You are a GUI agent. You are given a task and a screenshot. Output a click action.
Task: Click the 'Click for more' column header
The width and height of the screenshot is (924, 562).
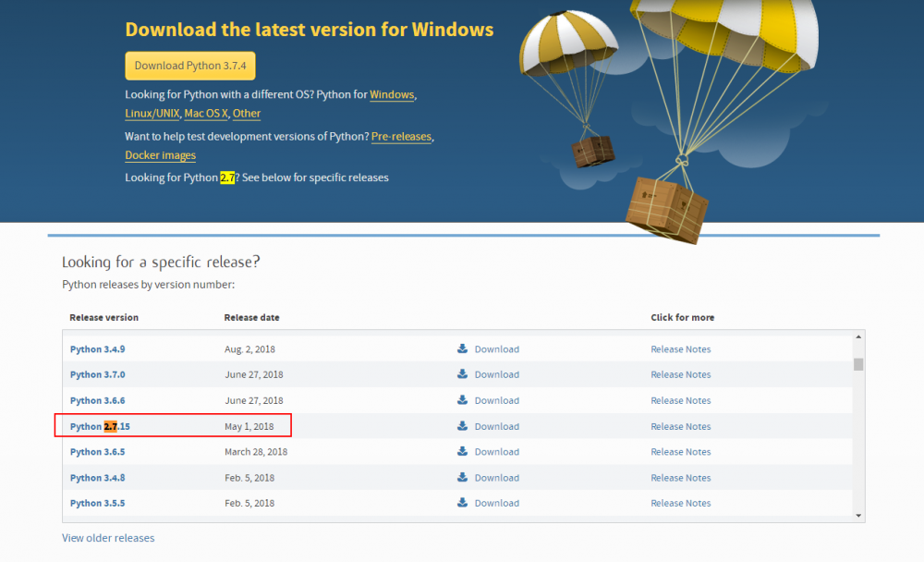tap(683, 317)
